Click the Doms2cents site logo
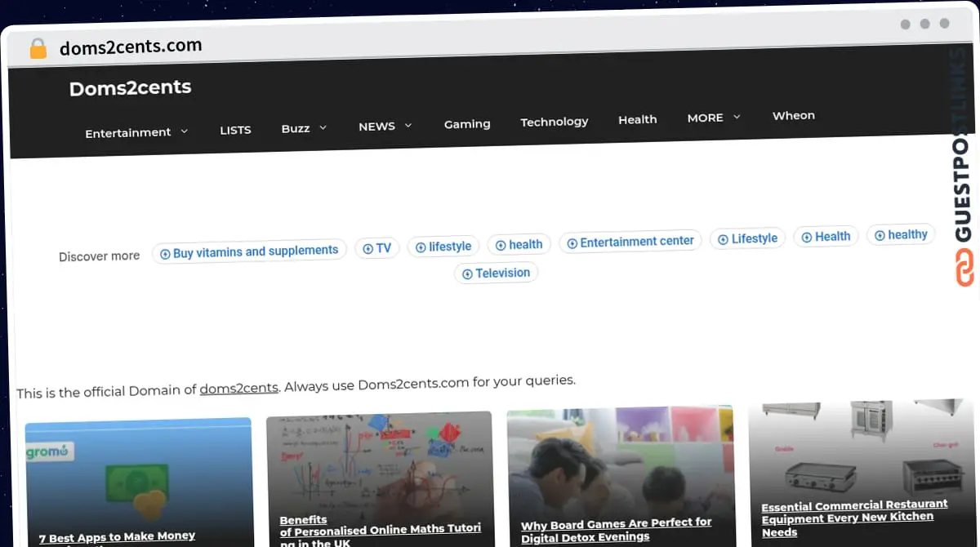This screenshot has width=980, height=547. coord(130,87)
